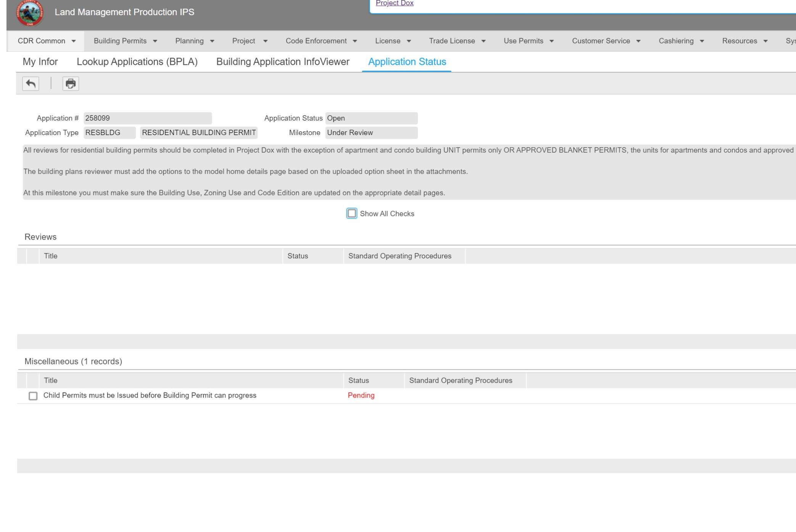The width and height of the screenshot is (796, 532).
Task: Click the county seal logo
Action: click(x=30, y=13)
